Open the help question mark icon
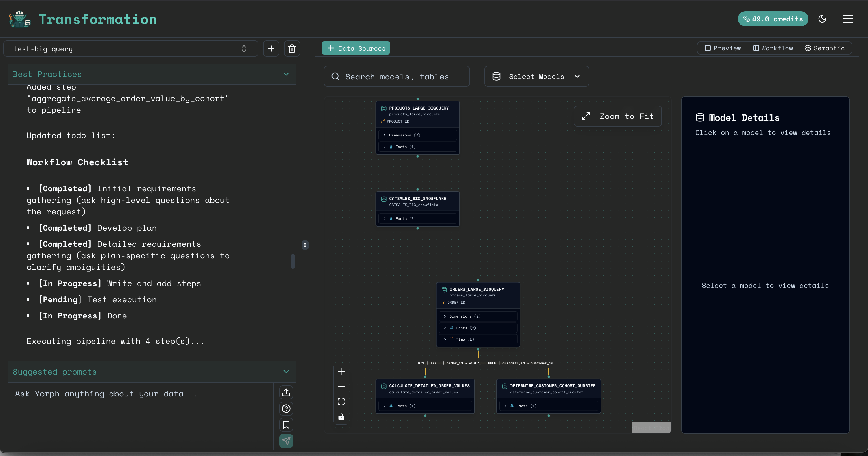 click(286, 409)
